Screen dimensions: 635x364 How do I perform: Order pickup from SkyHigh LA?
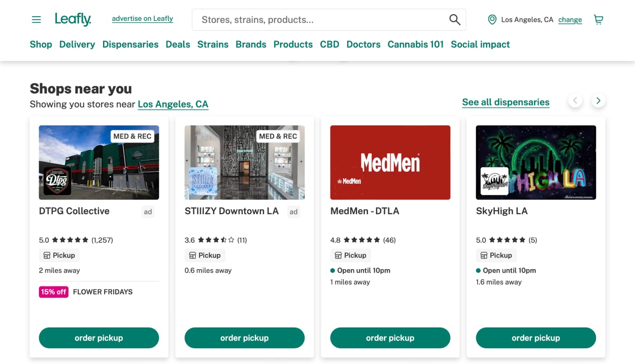[x=536, y=338]
